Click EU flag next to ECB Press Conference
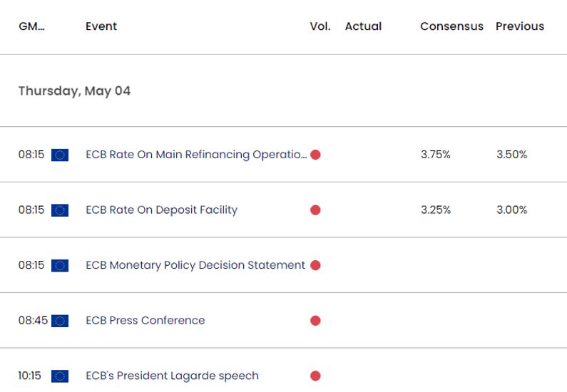567x392 pixels. [60, 321]
